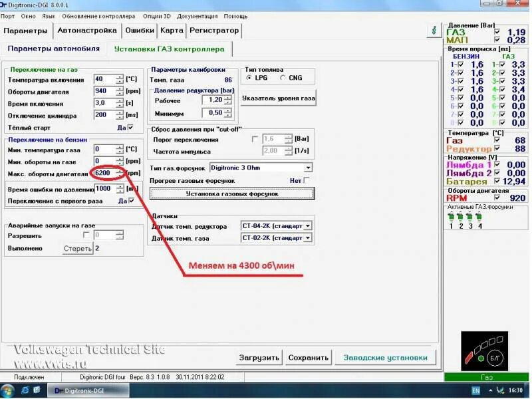Click the green Газ status bar indicator

486,377
